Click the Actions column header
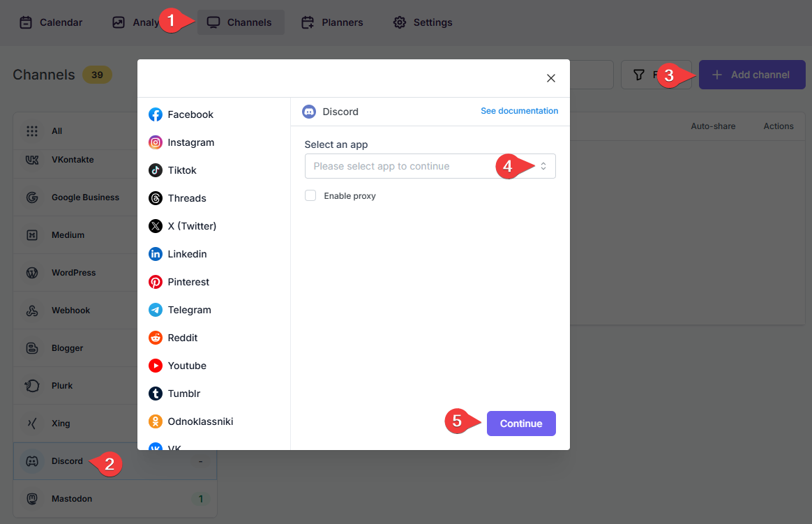The height and width of the screenshot is (524, 812). (779, 126)
